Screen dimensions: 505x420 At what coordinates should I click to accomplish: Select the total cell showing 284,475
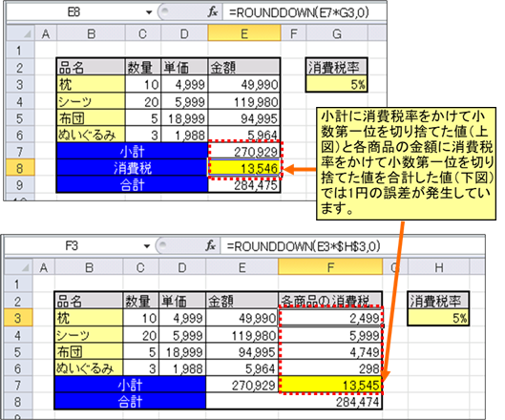[244, 185]
